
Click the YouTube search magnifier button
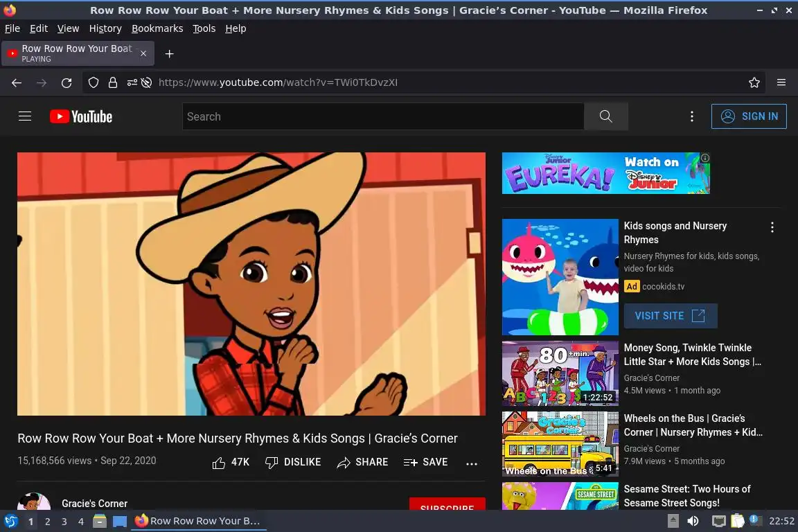point(605,116)
